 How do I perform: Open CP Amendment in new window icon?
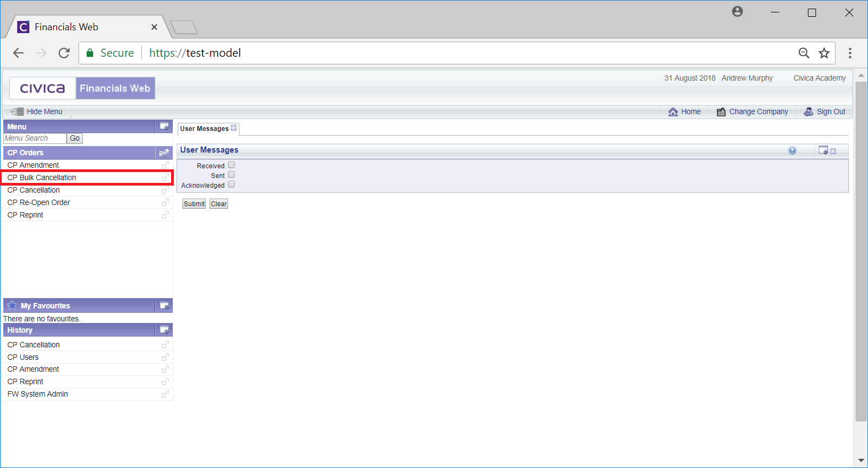(x=165, y=165)
